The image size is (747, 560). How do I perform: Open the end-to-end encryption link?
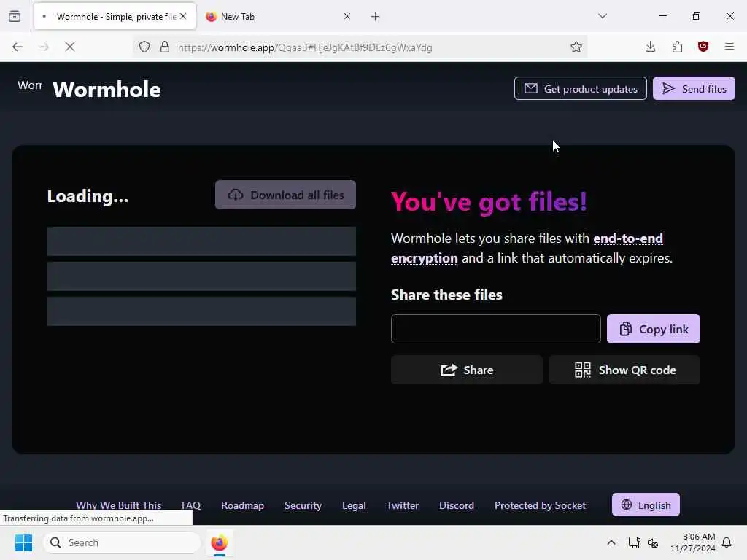pos(527,248)
